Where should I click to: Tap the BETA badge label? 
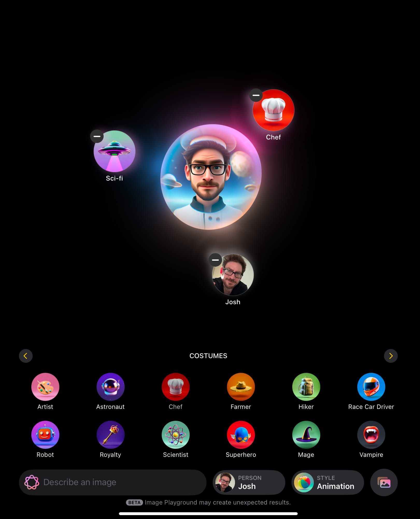tap(134, 502)
